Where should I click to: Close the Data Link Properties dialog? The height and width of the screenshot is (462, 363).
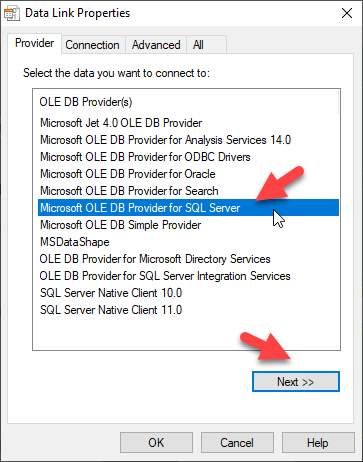click(x=347, y=13)
